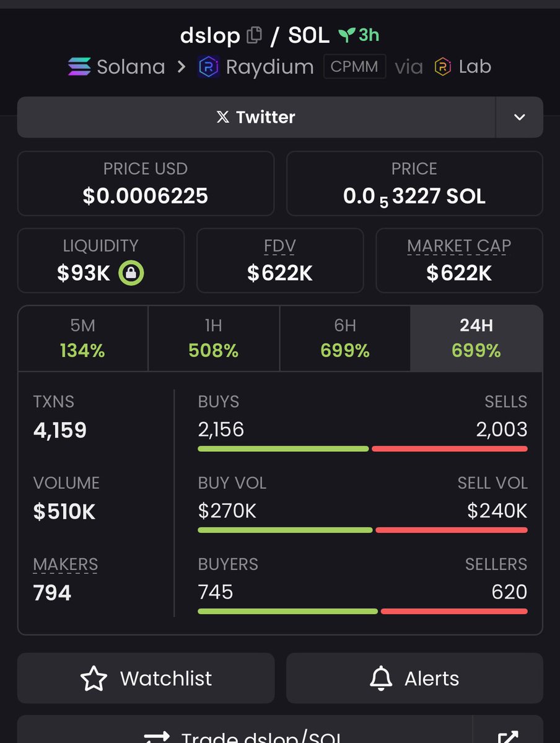Viewport: 560px width, 743px height.
Task: Click the buys versus sells ratio bar
Action: [x=362, y=449]
